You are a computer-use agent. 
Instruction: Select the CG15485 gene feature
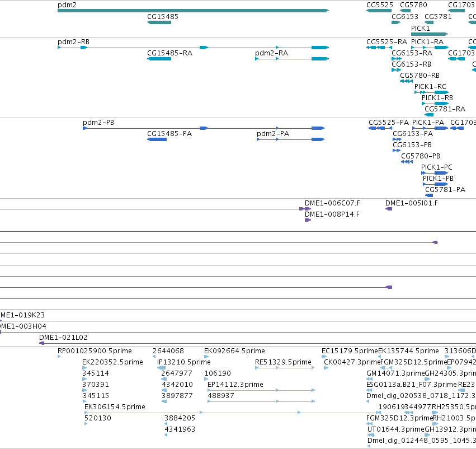point(159,22)
